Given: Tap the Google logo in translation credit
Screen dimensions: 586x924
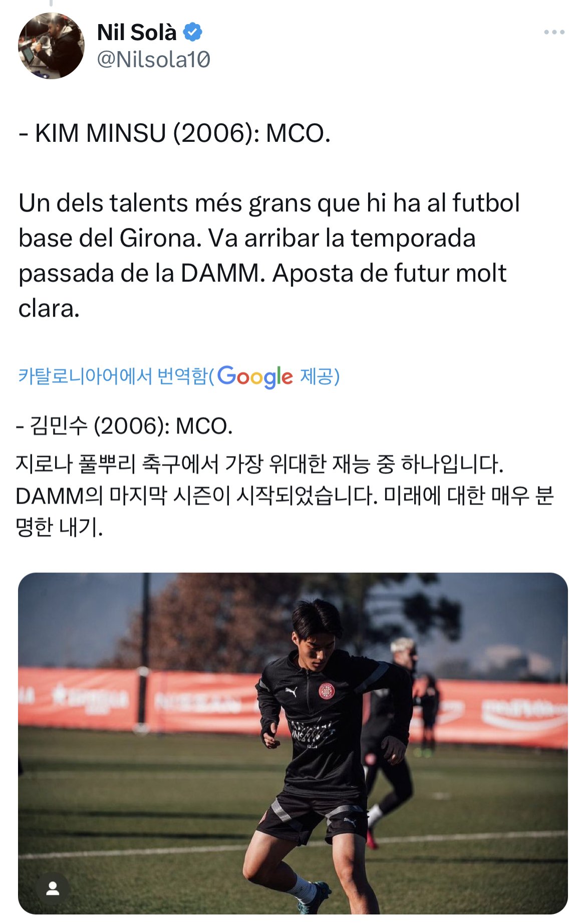Looking at the screenshot, I should [x=255, y=376].
